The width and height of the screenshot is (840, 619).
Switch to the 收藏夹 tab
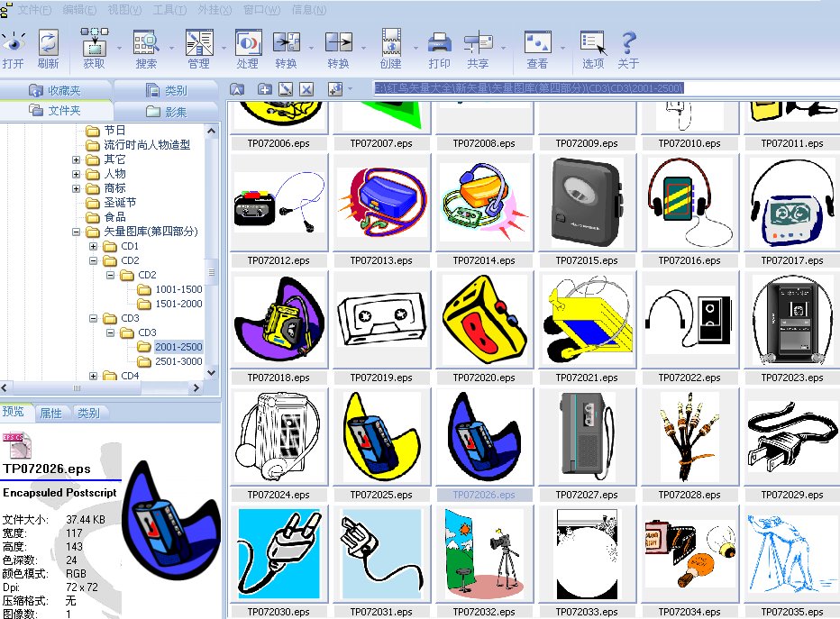pyautogui.click(x=55, y=90)
